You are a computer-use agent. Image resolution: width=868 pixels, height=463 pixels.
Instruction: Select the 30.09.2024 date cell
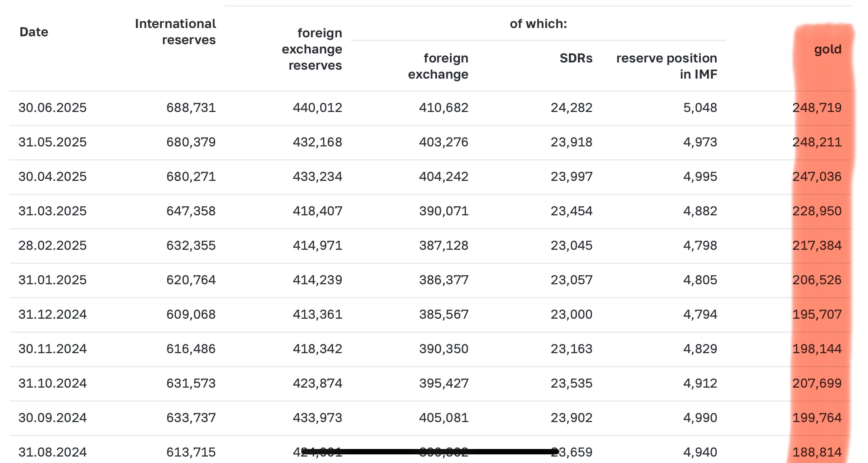(x=53, y=418)
